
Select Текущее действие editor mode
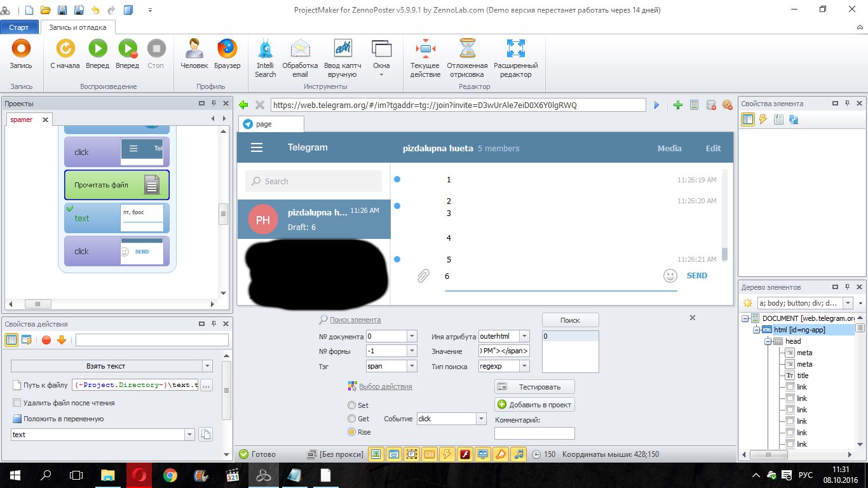coord(425,58)
